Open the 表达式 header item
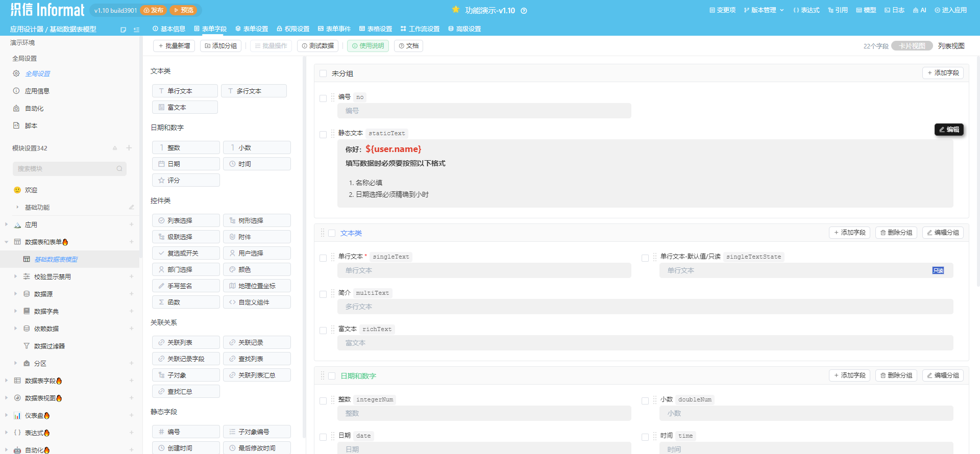 [806, 10]
